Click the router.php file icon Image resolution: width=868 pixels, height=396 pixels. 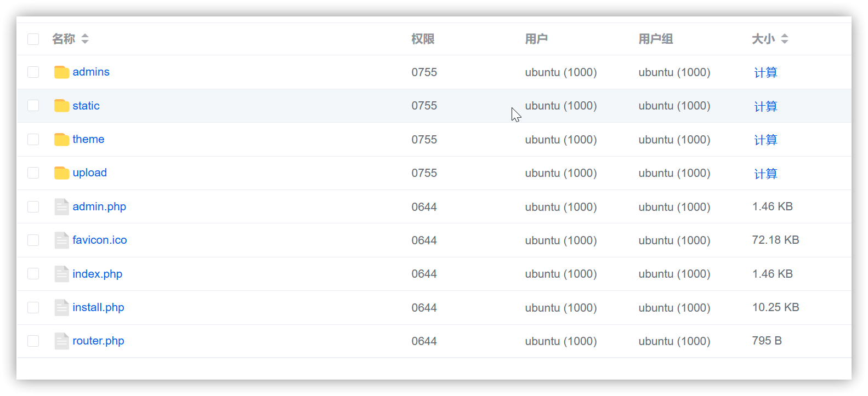pos(61,341)
